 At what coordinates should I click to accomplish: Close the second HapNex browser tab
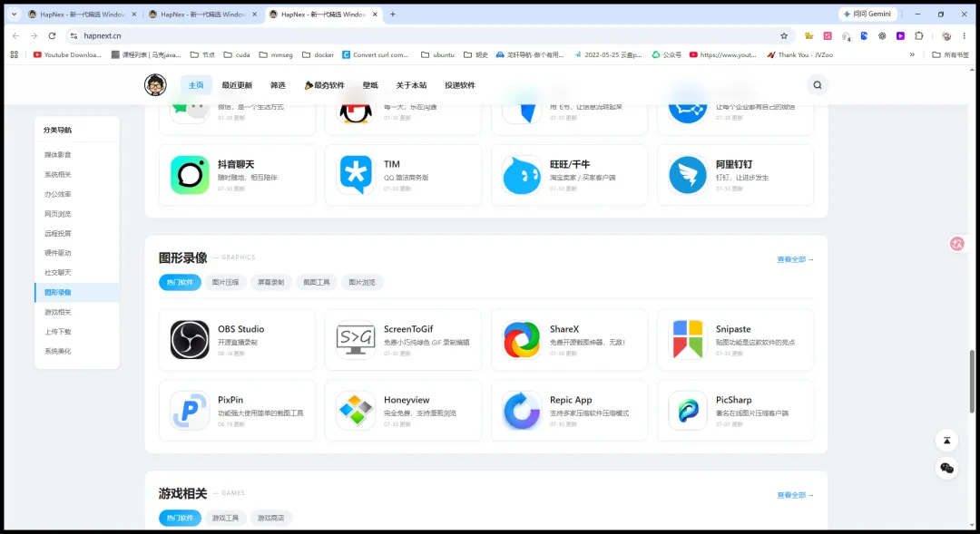click(254, 15)
